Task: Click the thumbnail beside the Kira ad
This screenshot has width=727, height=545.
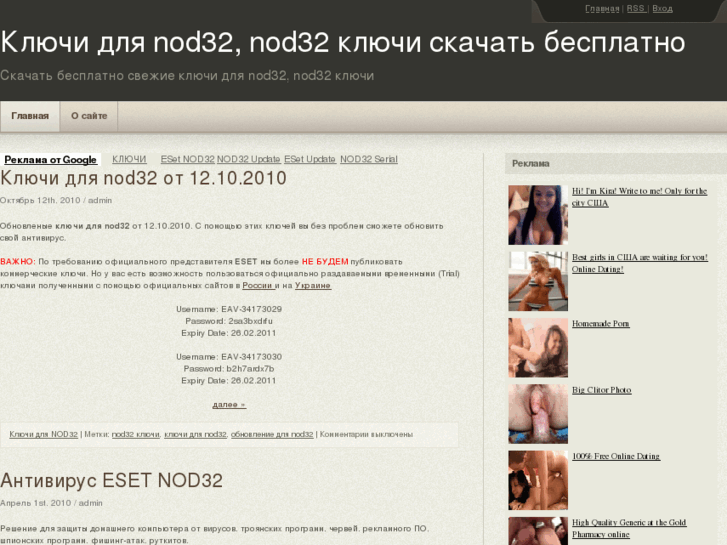Action: pyautogui.click(x=538, y=215)
